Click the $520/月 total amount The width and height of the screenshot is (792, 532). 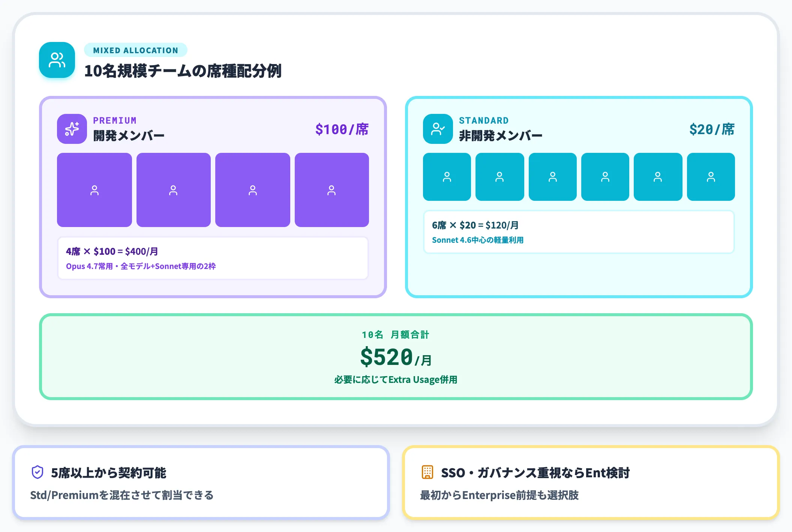[396, 357]
